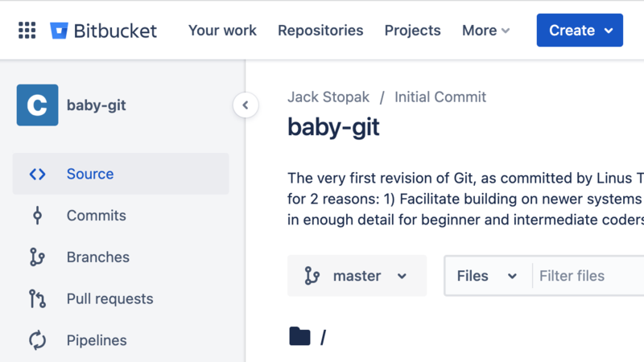This screenshot has height=362, width=644.
Task: Click the baby-git repository avatar
Action: pos(37,105)
